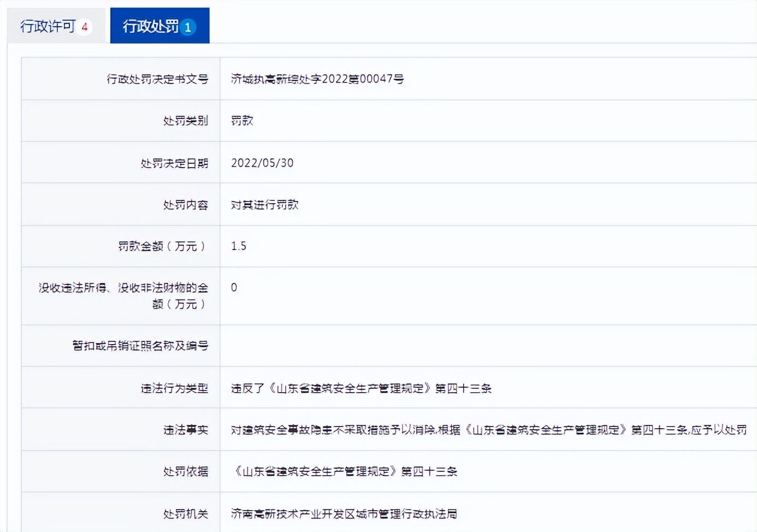757x532 pixels.
Task: Select the 处罚依据 regulation value text
Action: coord(345,471)
